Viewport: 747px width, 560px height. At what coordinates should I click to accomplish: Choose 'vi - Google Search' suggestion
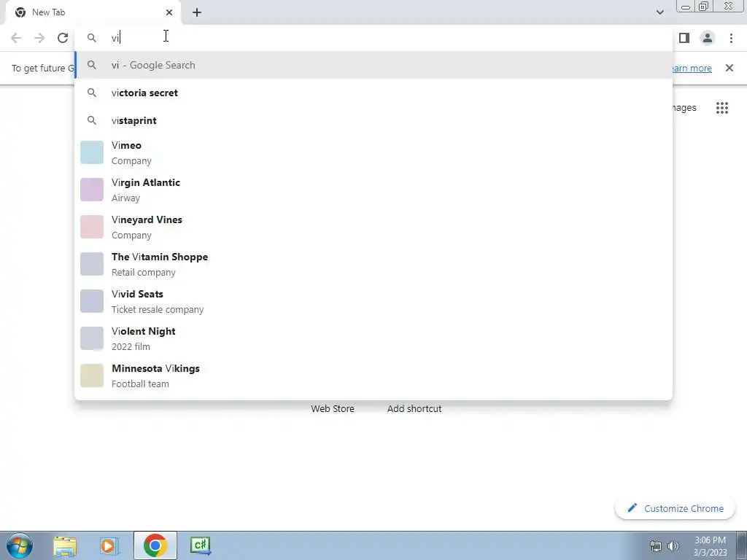click(x=374, y=65)
